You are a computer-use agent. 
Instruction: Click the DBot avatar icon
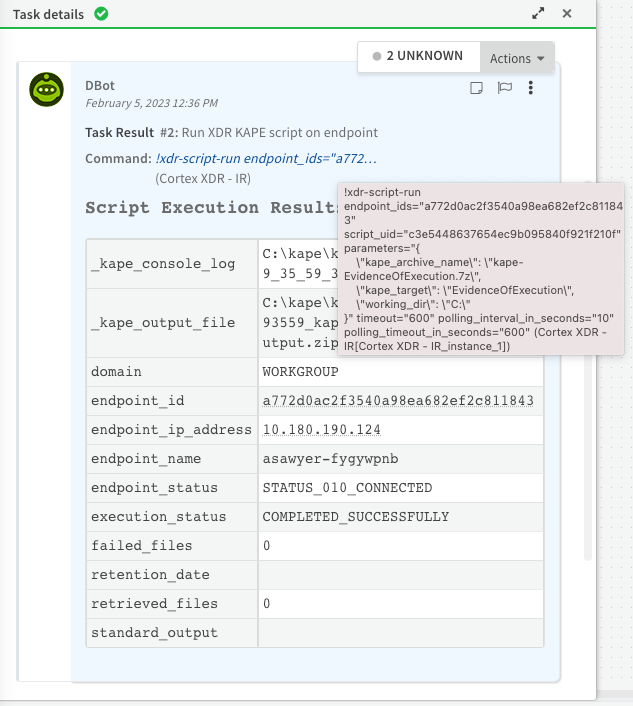45,90
